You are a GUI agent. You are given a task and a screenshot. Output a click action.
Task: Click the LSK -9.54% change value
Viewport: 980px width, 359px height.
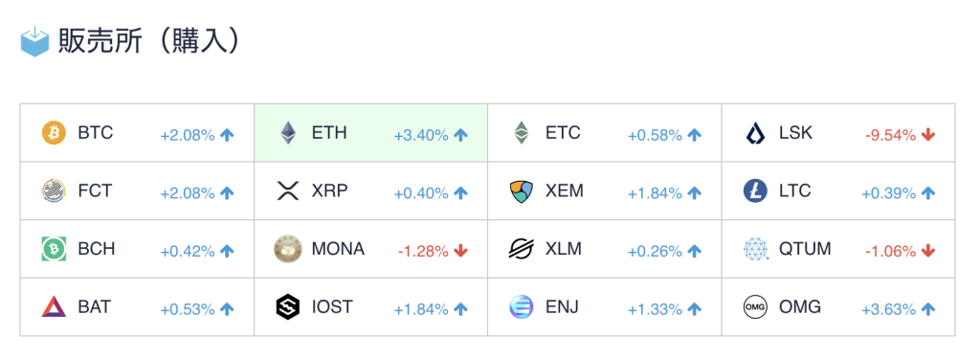point(891,134)
